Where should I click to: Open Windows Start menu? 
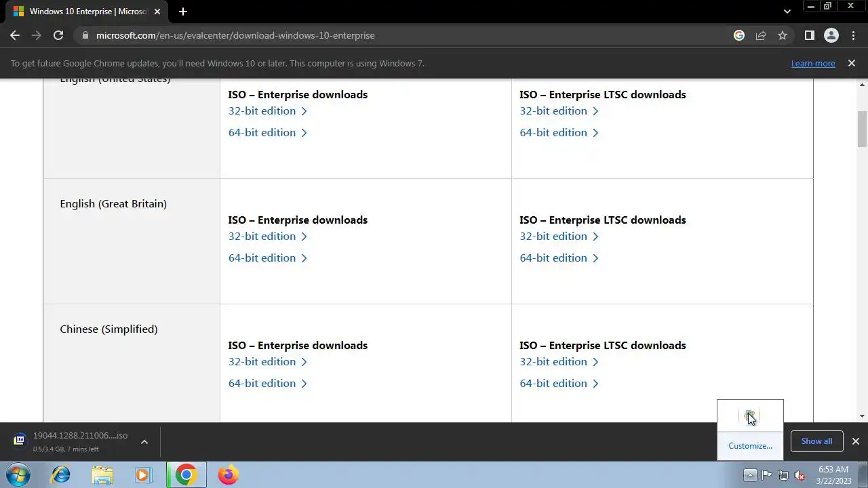pos(18,474)
